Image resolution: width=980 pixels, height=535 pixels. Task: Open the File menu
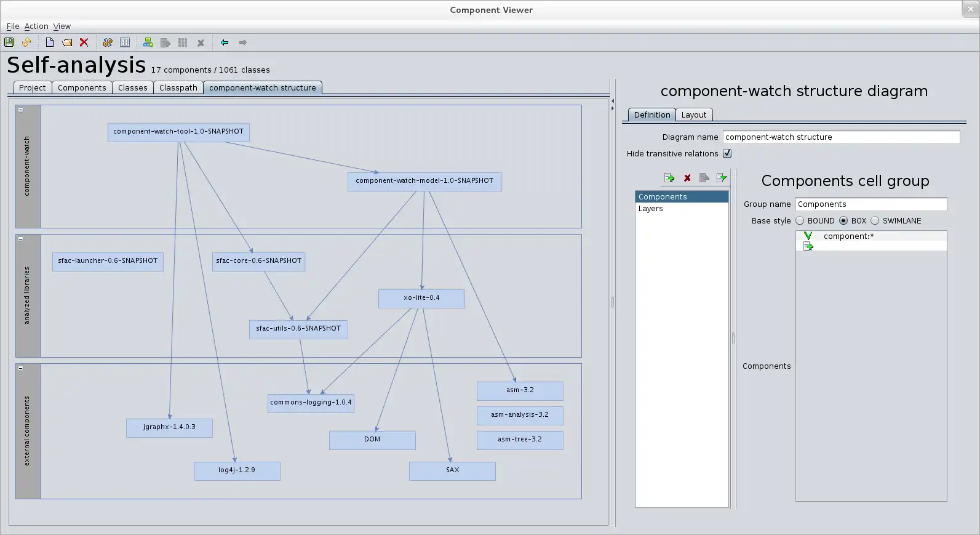point(13,26)
